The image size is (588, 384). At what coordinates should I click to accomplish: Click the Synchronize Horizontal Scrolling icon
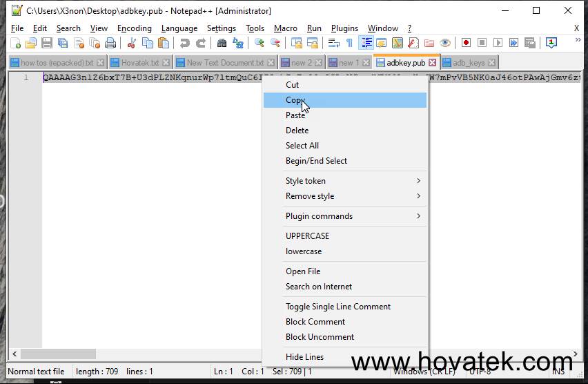point(313,44)
